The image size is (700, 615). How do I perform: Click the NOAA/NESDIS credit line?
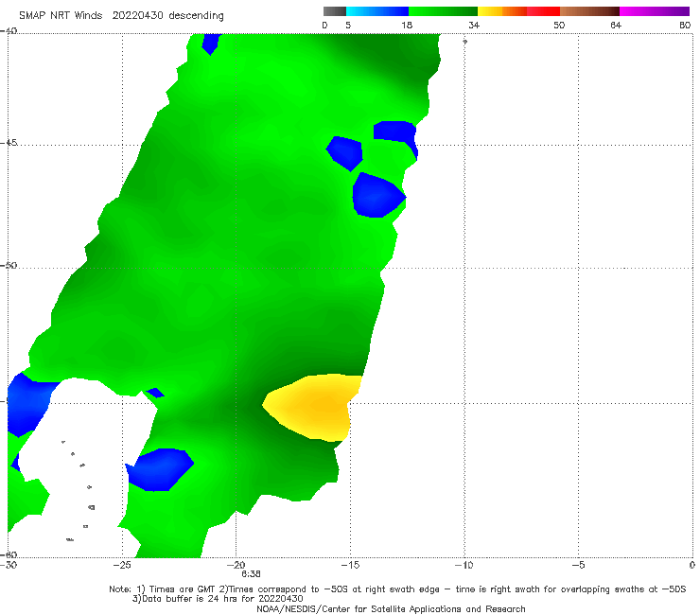(x=391, y=608)
